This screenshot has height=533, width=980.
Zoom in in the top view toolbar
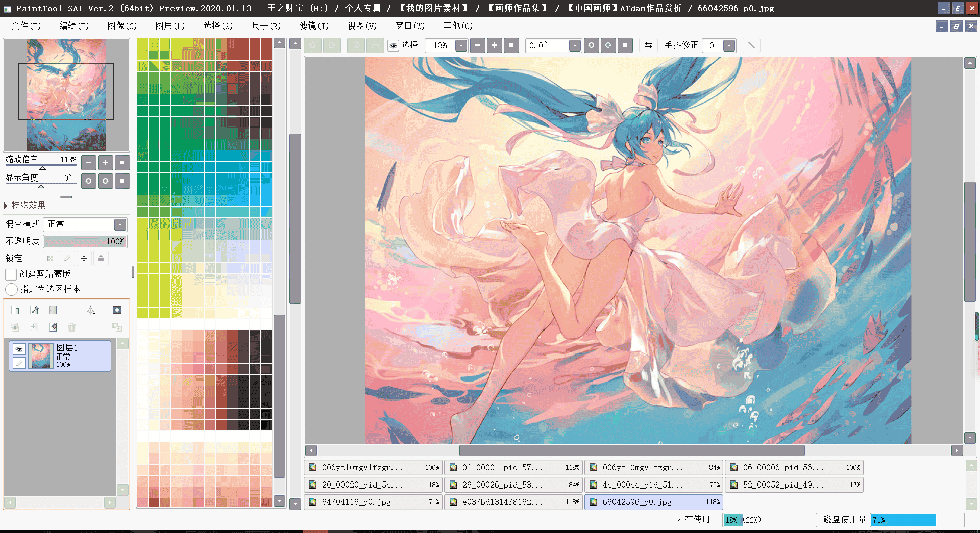(494, 45)
